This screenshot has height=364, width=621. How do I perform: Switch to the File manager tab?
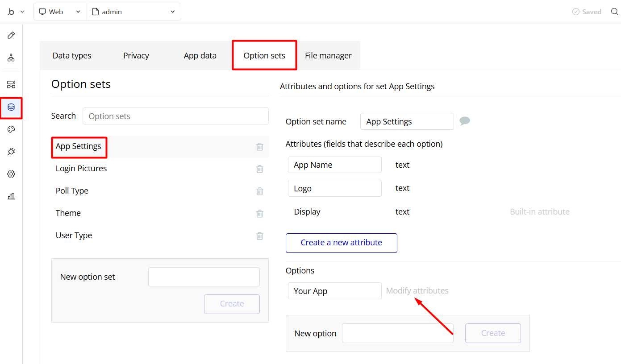328,56
